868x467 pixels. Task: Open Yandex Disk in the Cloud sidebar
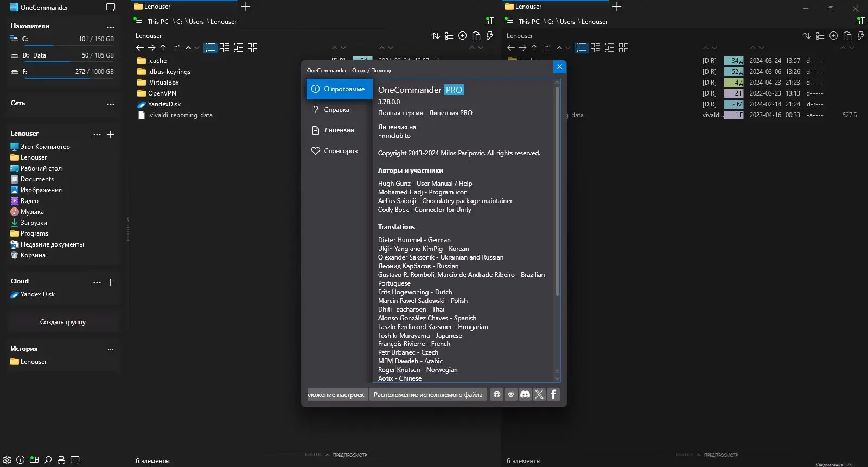point(37,294)
